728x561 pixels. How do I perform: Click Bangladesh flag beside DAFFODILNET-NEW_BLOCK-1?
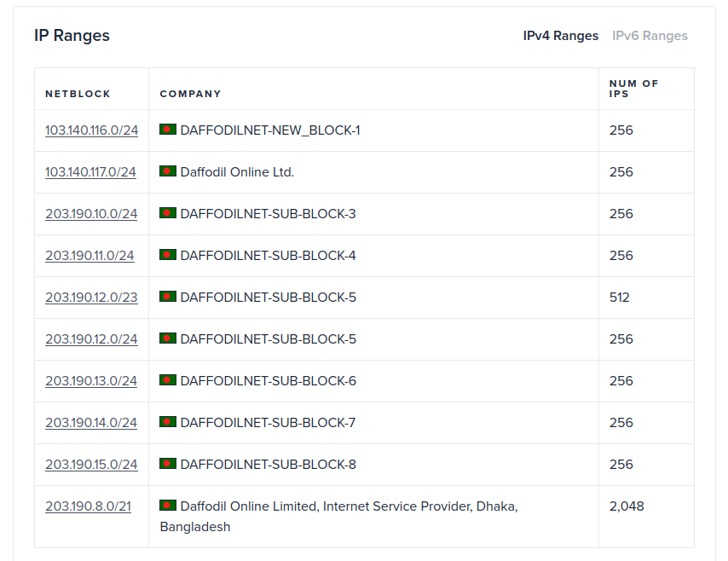[168, 130]
